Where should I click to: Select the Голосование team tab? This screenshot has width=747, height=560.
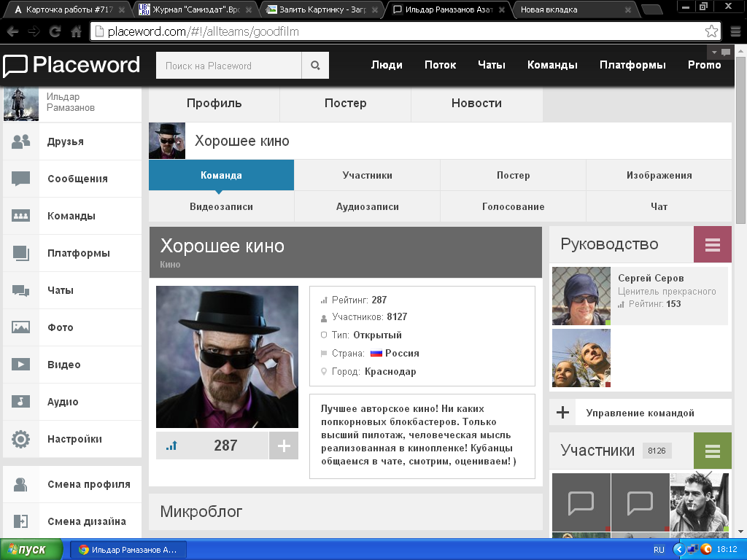tap(513, 206)
